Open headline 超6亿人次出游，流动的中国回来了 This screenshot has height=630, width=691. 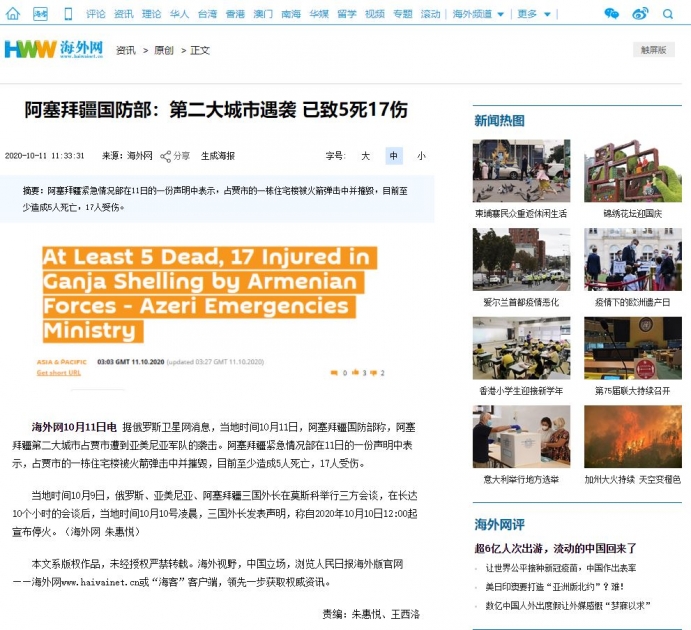[555, 548]
